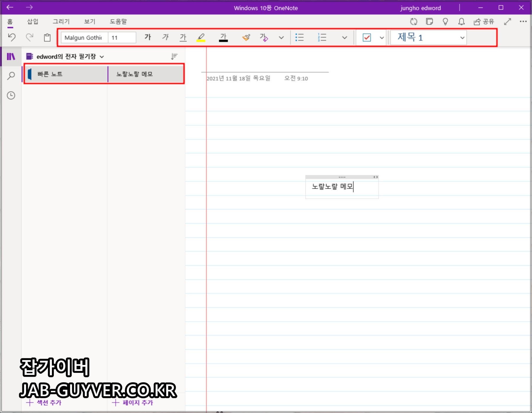Image resolution: width=532 pixels, height=413 pixels.
Task: Expand more font formatting options
Action: [x=281, y=38]
